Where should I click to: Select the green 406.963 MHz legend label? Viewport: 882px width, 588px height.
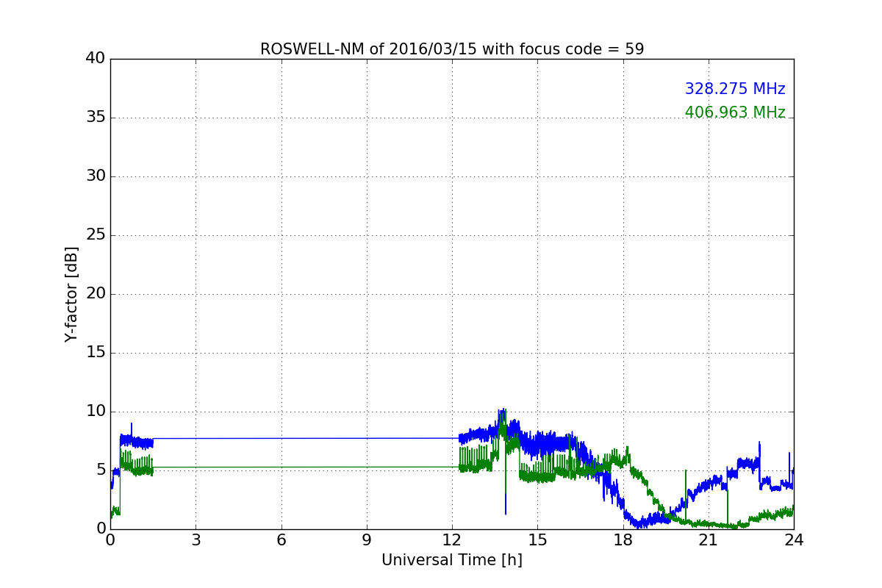click(x=735, y=112)
